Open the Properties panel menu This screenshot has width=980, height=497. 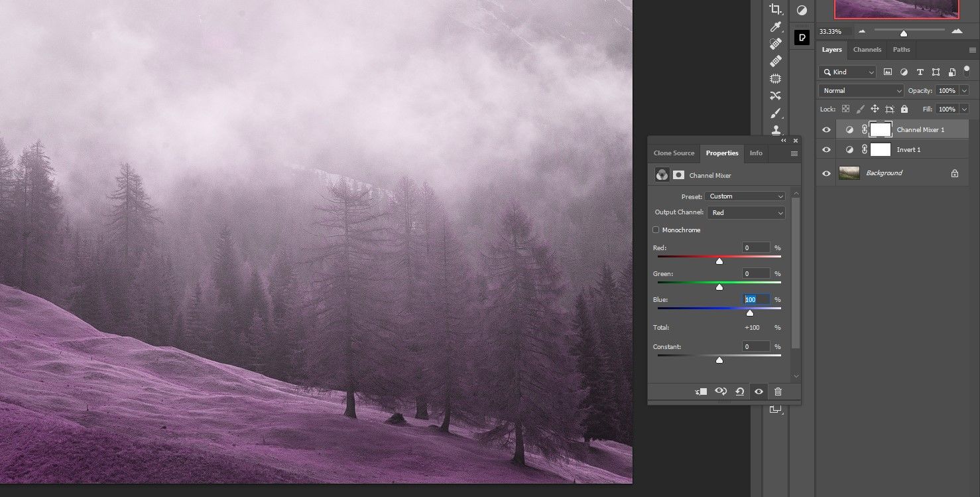[794, 153]
